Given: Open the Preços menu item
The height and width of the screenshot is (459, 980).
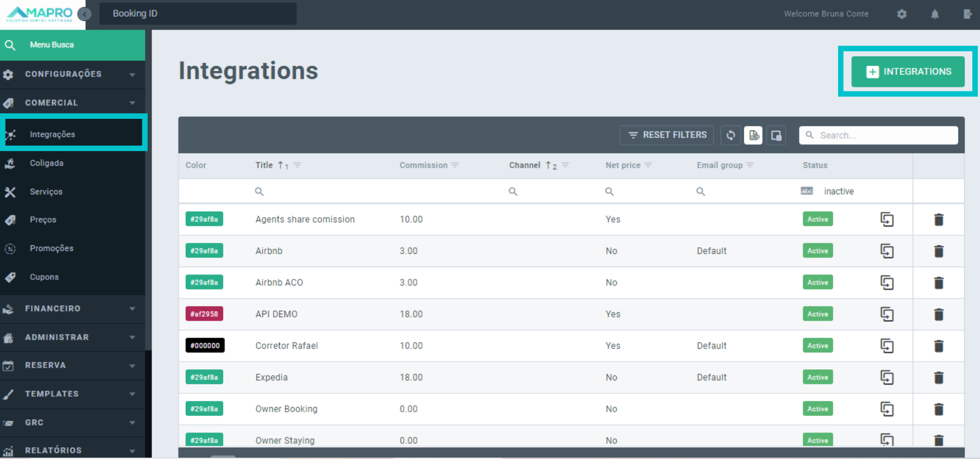Looking at the screenshot, I should point(43,220).
